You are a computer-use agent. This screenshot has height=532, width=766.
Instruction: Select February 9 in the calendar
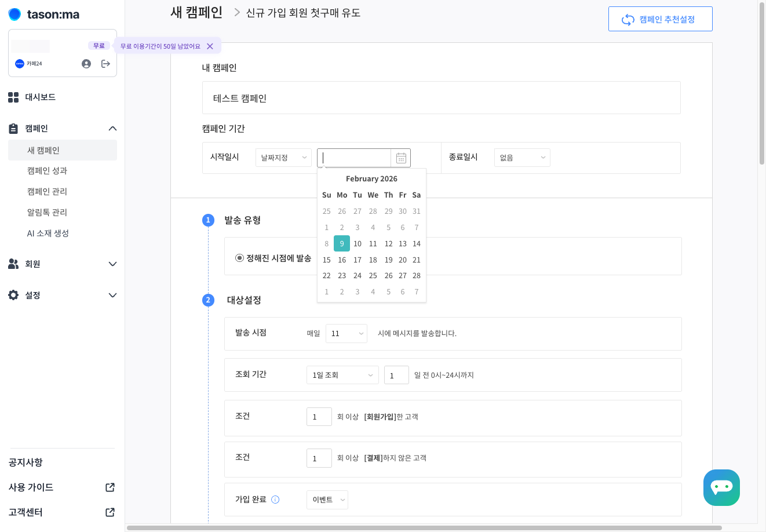(342, 243)
